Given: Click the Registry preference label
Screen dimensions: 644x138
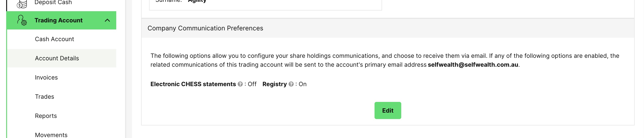Looking at the screenshot, I should [x=274, y=84].
